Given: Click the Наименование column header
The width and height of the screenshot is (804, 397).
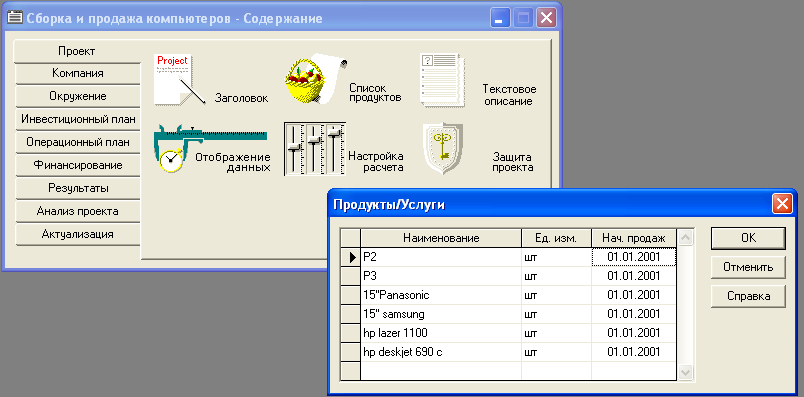Looking at the screenshot, I should point(441,239).
